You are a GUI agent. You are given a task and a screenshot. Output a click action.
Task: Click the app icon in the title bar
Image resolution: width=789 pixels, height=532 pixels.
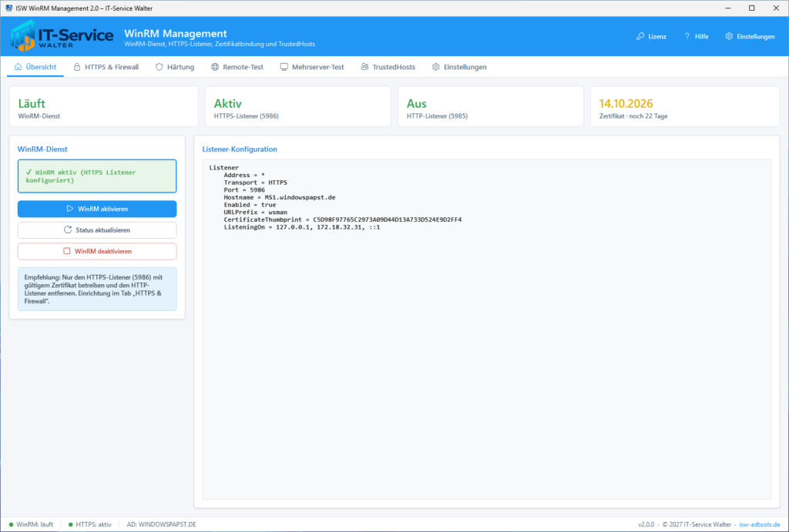click(8, 8)
